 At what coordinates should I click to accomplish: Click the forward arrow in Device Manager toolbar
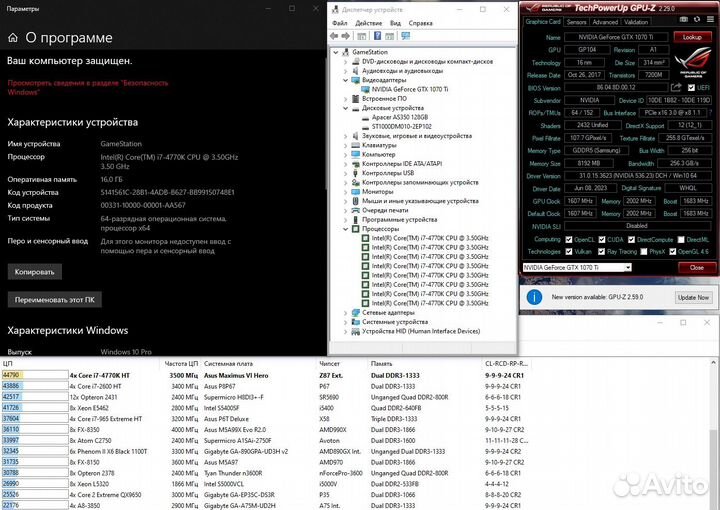point(345,36)
